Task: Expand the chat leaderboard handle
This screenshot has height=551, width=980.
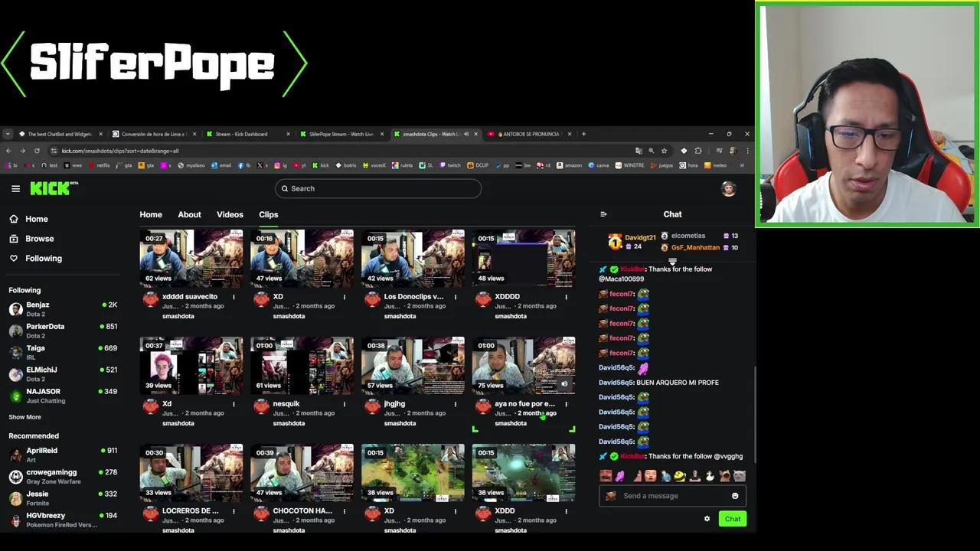Action: click(x=672, y=262)
